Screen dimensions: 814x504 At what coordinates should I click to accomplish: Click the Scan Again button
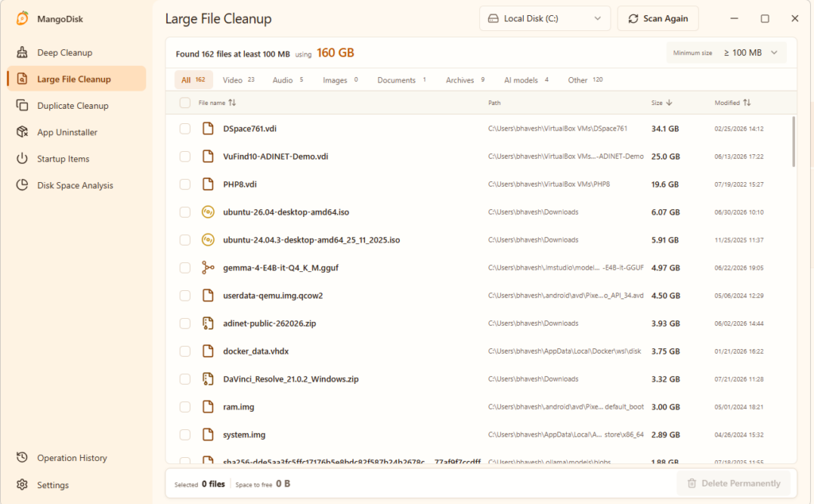click(x=657, y=18)
